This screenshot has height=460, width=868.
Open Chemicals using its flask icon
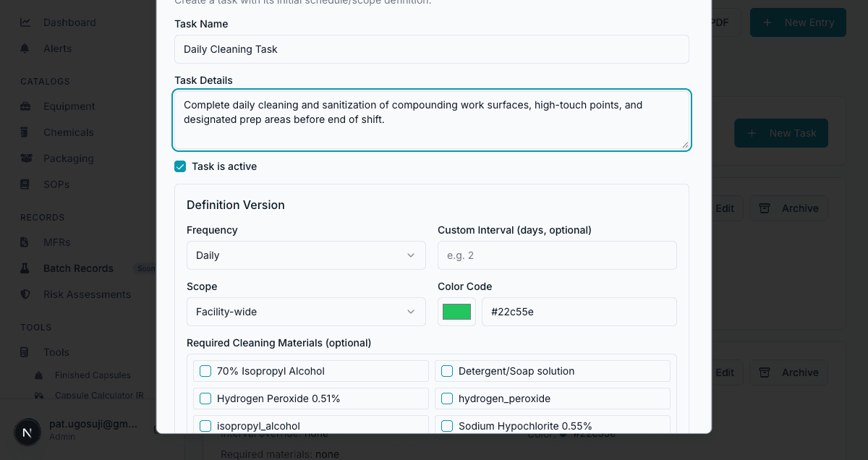coord(27,132)
